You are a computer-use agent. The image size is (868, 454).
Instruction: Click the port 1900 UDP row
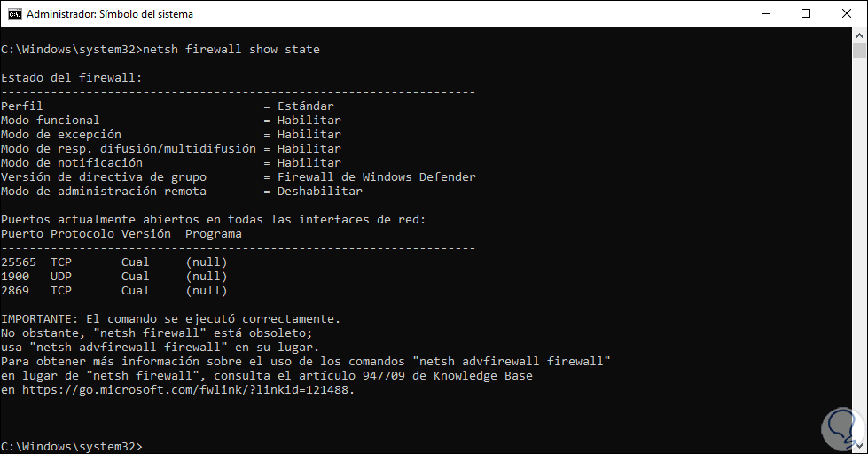pos(113,277)
